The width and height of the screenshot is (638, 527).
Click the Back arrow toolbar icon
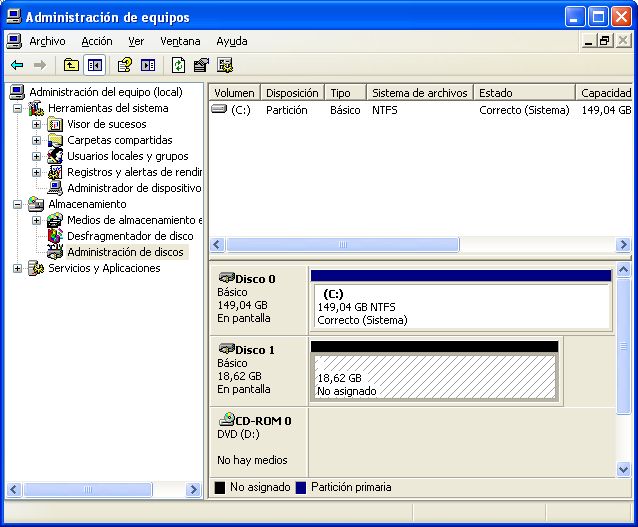tap(17, 65)
